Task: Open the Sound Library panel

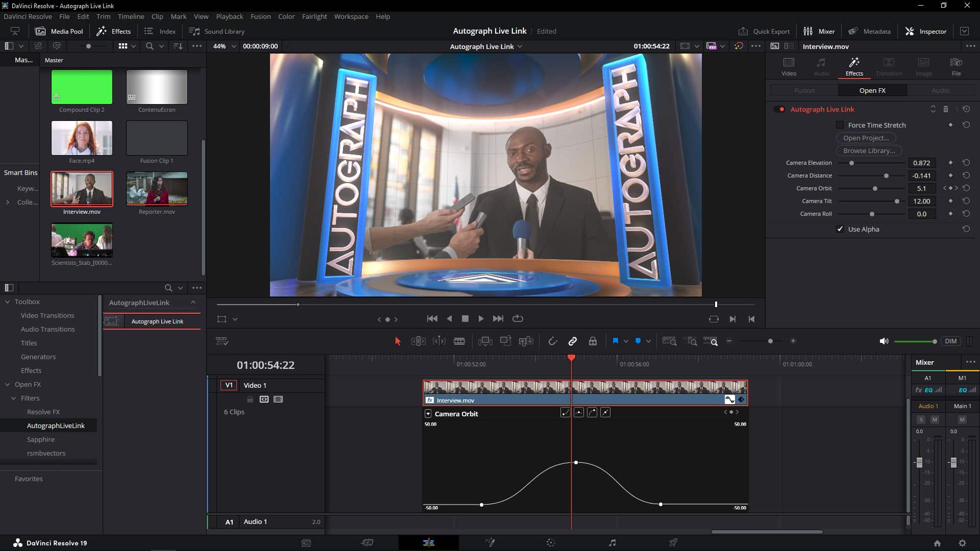Action: 216,31
